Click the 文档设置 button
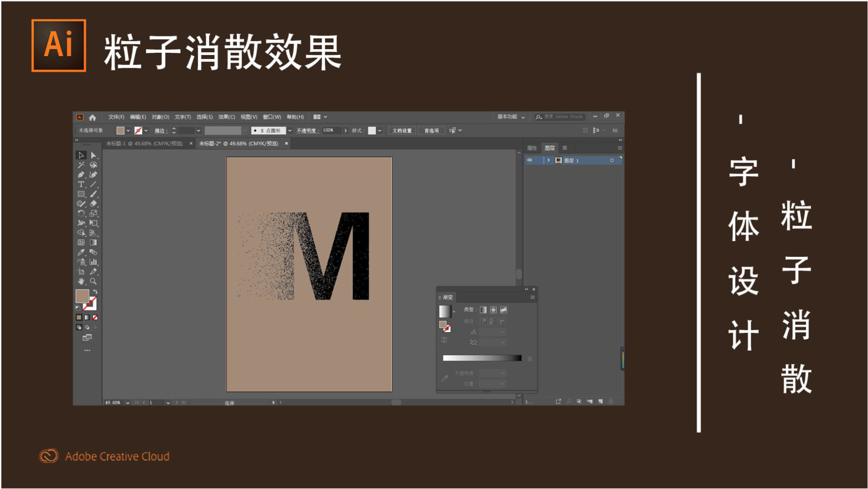868x489 pixels. (402, 130)
